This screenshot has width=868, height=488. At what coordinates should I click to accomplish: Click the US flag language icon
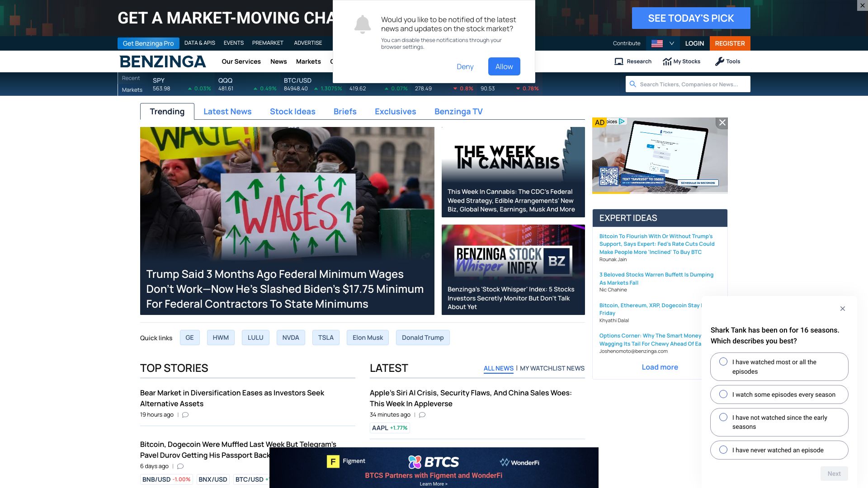coord(657,43)
